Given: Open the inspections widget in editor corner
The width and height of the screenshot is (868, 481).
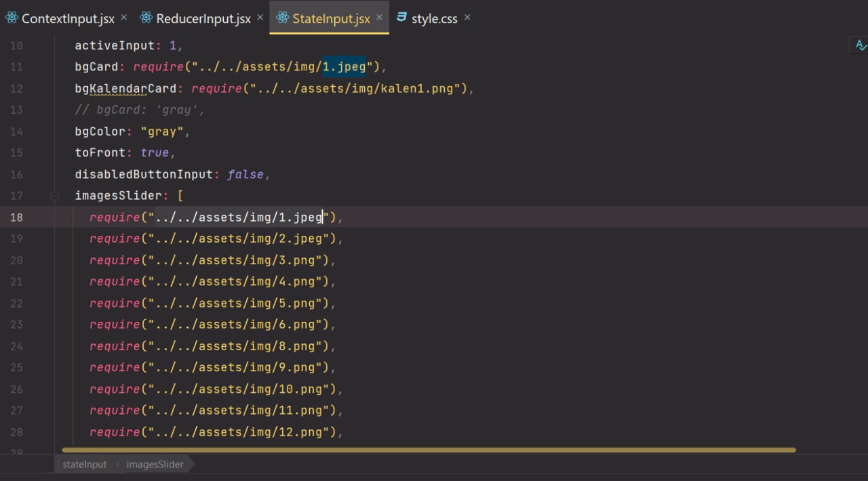Looking at the screenshot, I should pyautogui.click(x=860, y=45).
